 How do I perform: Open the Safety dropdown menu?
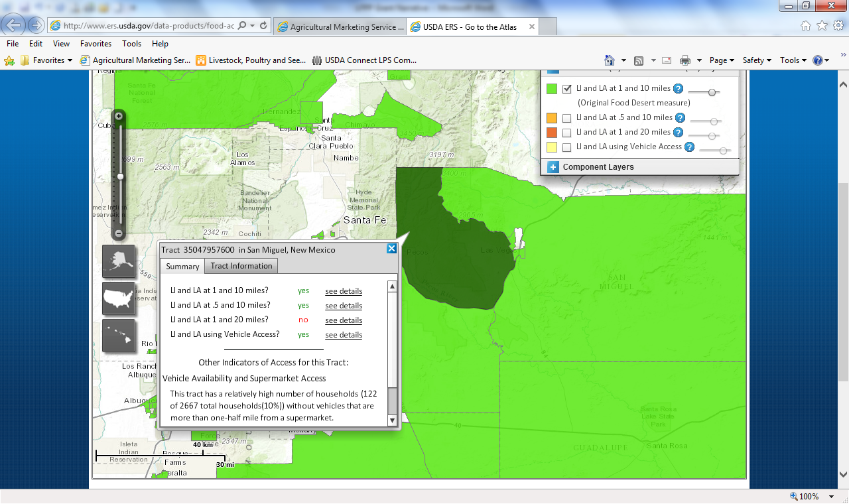(x=757, y=60)
